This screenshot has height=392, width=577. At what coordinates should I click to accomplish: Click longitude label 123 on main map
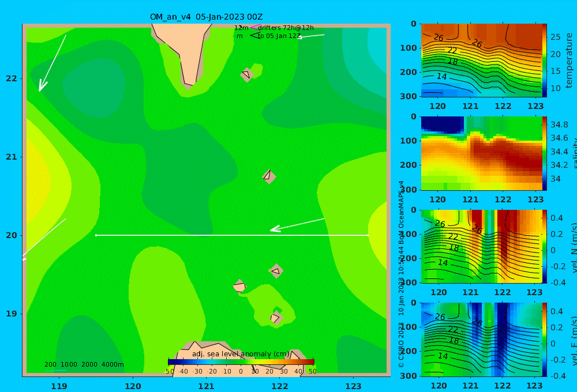(x=353, y=386)
